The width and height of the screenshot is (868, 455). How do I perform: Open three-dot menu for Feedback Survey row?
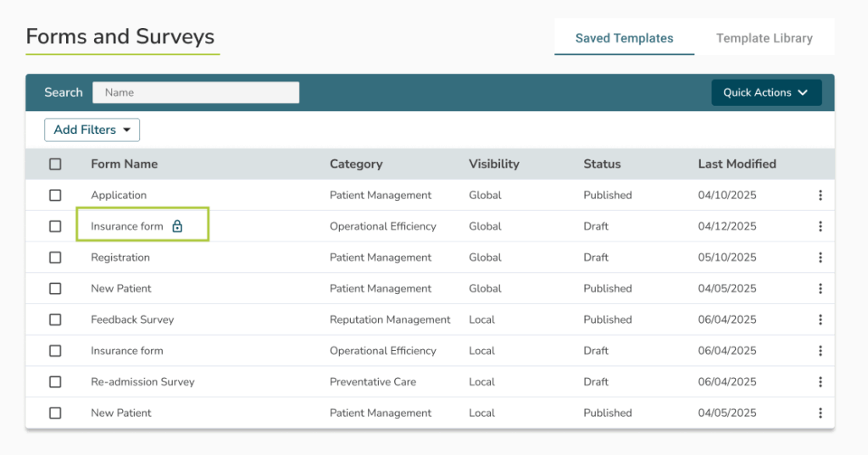click(820, 319)
